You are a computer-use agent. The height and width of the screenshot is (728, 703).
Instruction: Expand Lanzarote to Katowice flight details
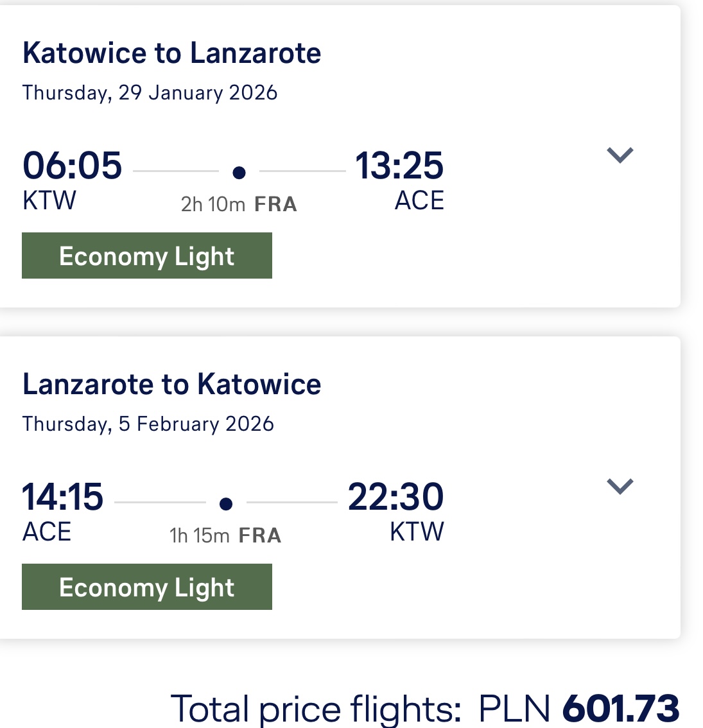620,486
